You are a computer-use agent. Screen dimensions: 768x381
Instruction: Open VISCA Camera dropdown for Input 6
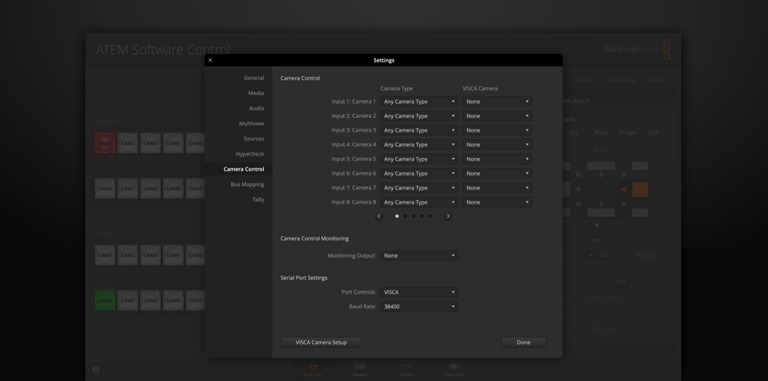point(497,173)
